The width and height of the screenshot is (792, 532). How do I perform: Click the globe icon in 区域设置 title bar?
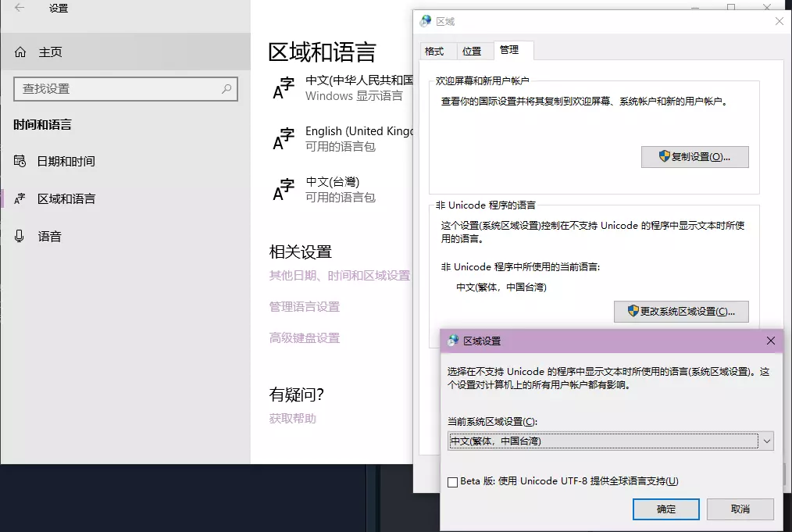click(453, 341)
